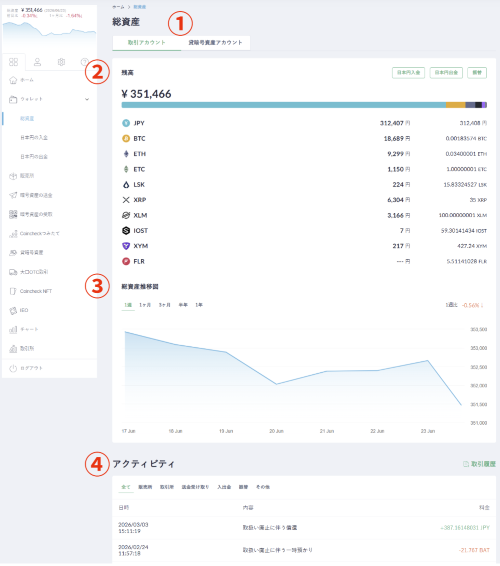Click the BTC orange segment of balance bar
The width and height of the screenshot is (500, 566).
(x=456, y=105)
